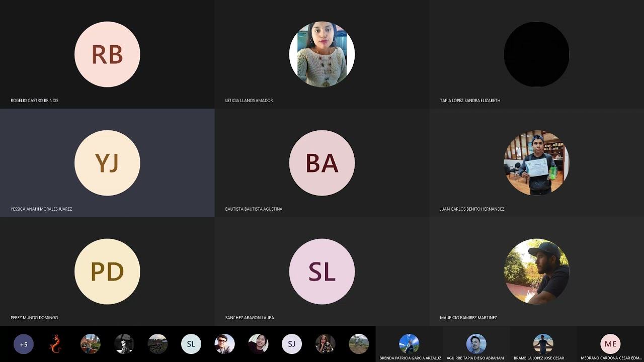
Task: Click the name PEREZ MUNDO DOMINGO
Action: (x=34, y=318)
